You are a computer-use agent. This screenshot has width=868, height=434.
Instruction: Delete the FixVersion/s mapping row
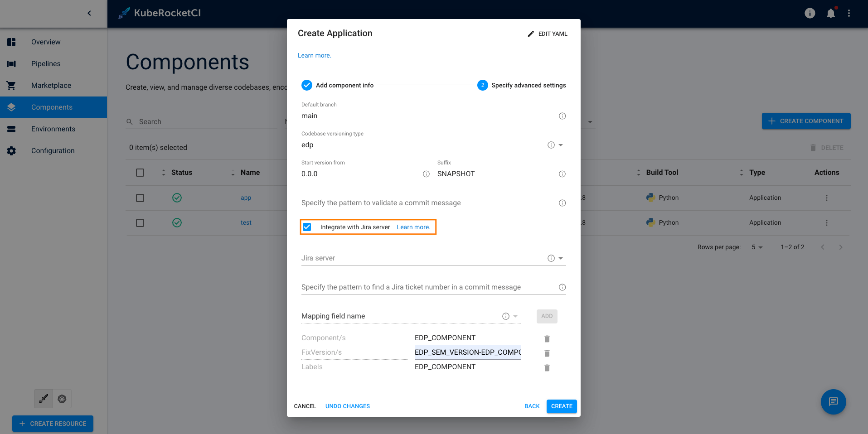pyautogui.click(x=547, y=353)
